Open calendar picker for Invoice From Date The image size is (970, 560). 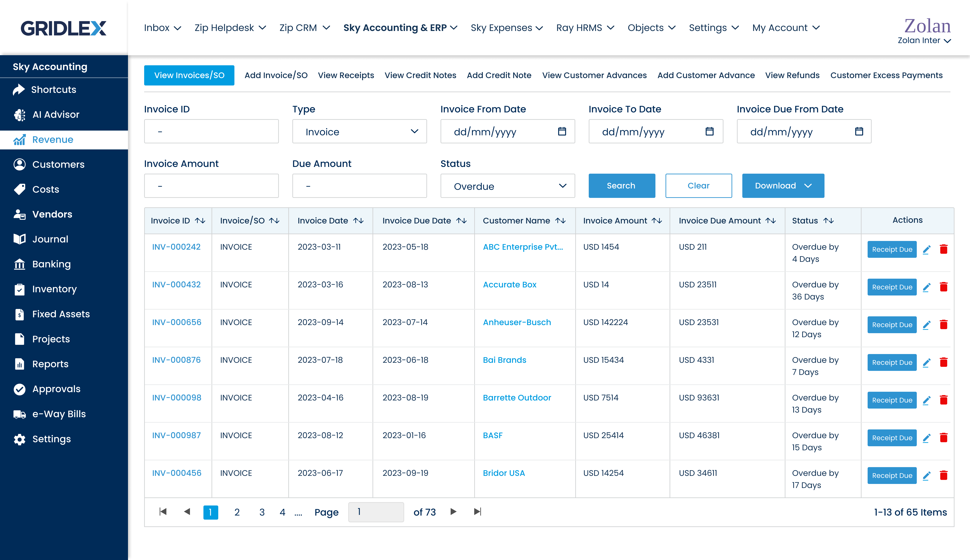pyautogui.click(x=562, y=132)
